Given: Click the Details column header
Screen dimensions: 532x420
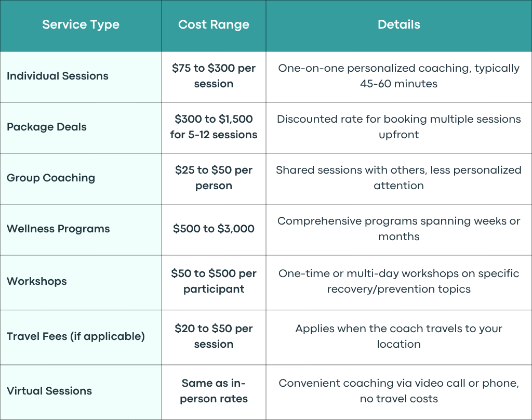Looking at the screenshot, I should pyautogui.click(x=399, y=24).
